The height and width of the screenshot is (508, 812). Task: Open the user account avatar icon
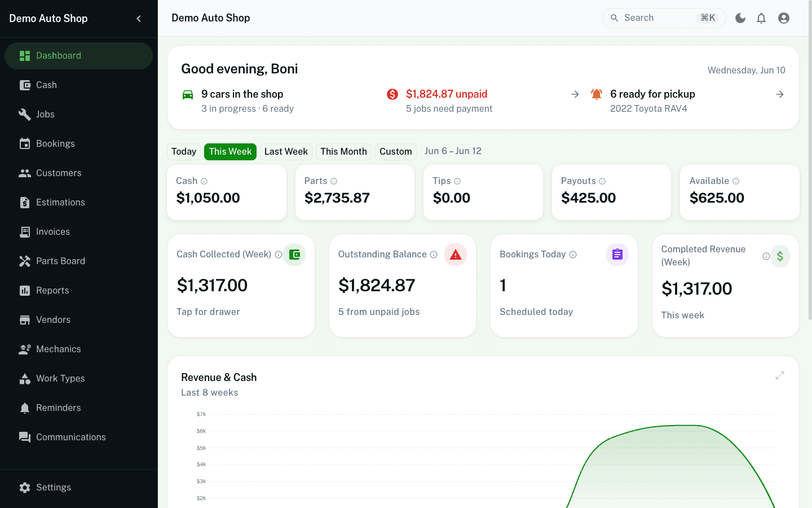point(784,18)
